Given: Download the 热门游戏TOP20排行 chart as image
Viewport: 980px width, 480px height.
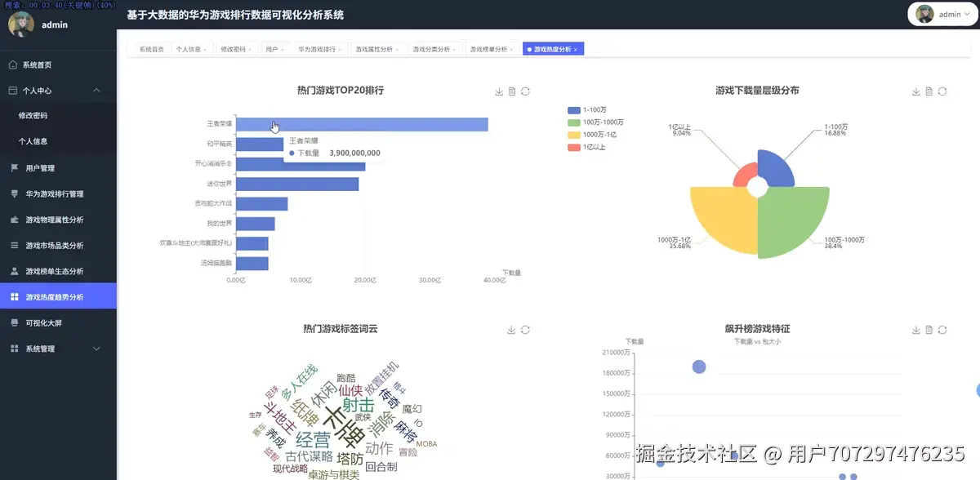Looking at the screenshot, I should pos(499,91).
